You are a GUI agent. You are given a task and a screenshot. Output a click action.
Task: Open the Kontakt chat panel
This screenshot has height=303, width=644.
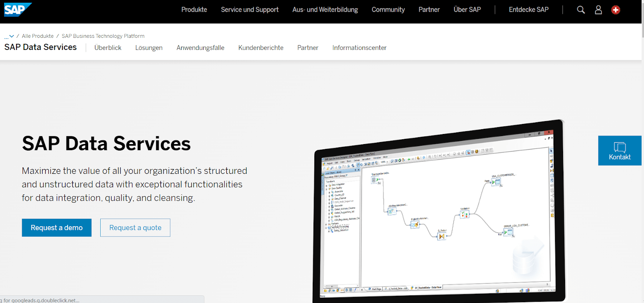pos(619,150)
